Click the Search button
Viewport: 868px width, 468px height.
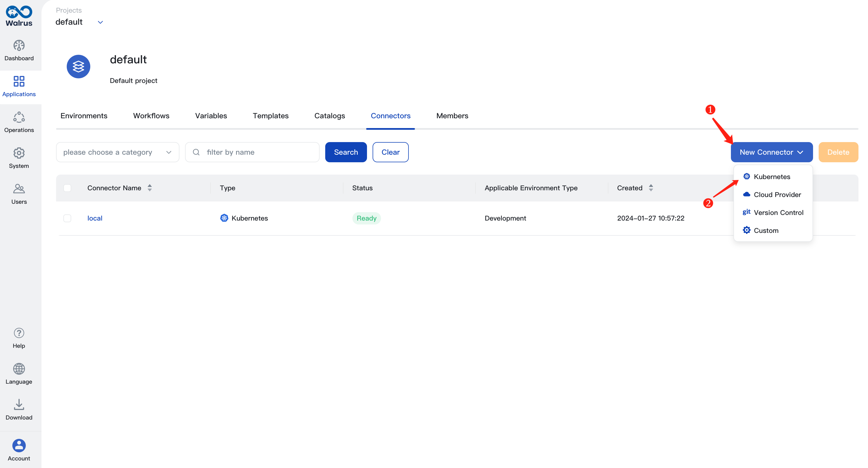click(346, 152)
